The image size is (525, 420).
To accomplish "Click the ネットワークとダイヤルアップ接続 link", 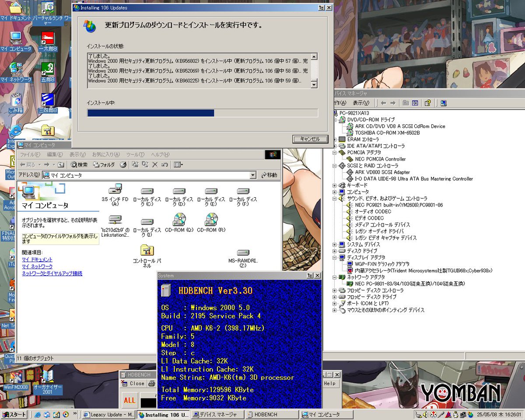I will coord(52,273).
